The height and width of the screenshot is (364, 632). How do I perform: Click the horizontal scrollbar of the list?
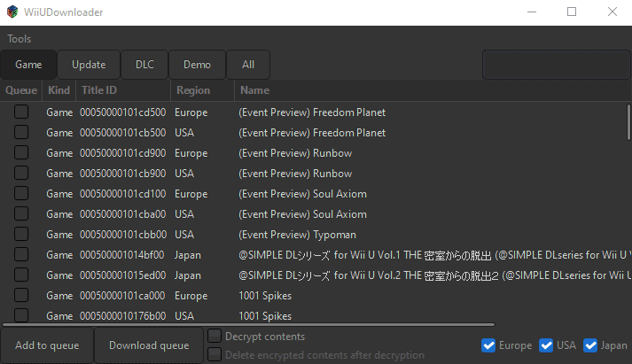(248, 324)
